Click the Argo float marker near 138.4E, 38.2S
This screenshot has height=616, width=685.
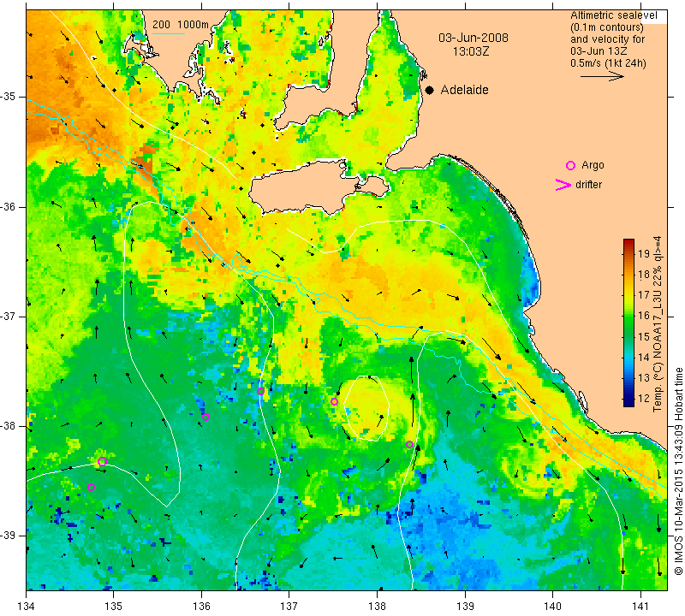point(410,444)
